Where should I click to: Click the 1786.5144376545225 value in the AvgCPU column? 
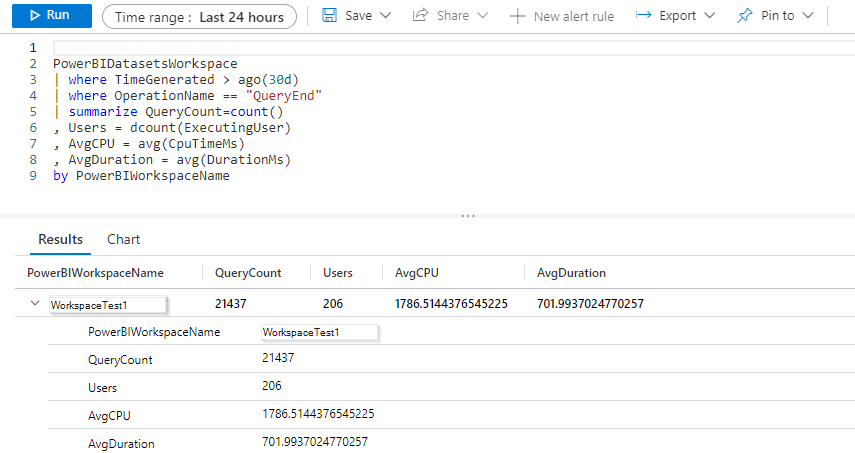coord(451,304)
